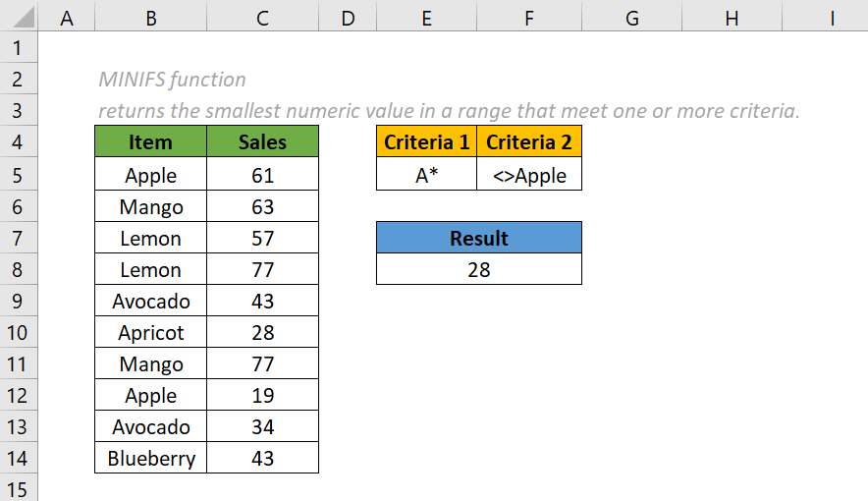Click the sales value 19 cell

pos(262,396)
